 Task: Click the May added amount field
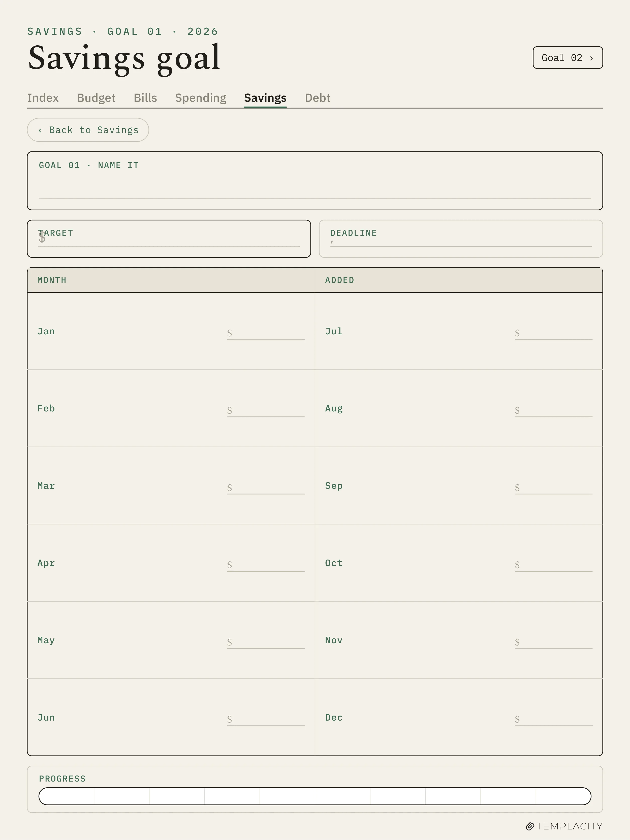pos(266,642)
